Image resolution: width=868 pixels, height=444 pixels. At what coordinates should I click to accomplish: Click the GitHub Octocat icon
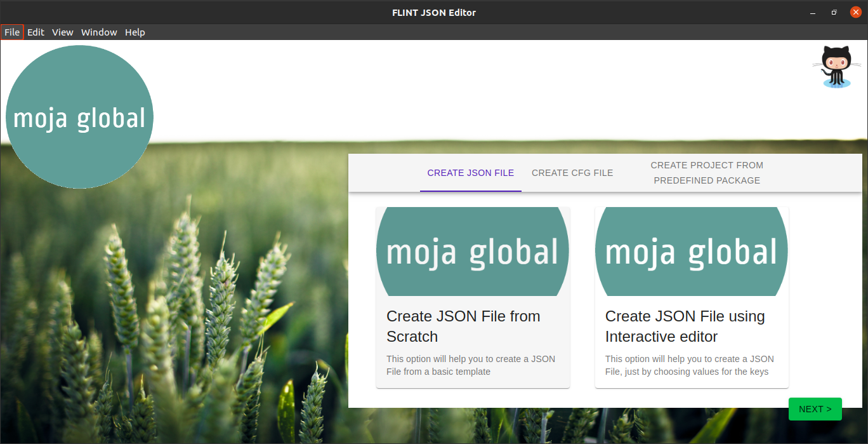point(836,66)
